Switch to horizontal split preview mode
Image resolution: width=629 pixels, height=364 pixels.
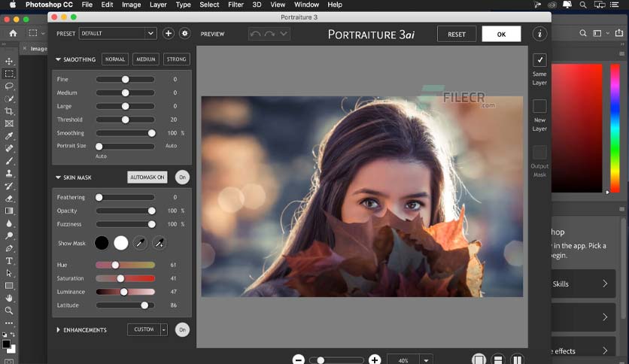(x=498, y=359)
